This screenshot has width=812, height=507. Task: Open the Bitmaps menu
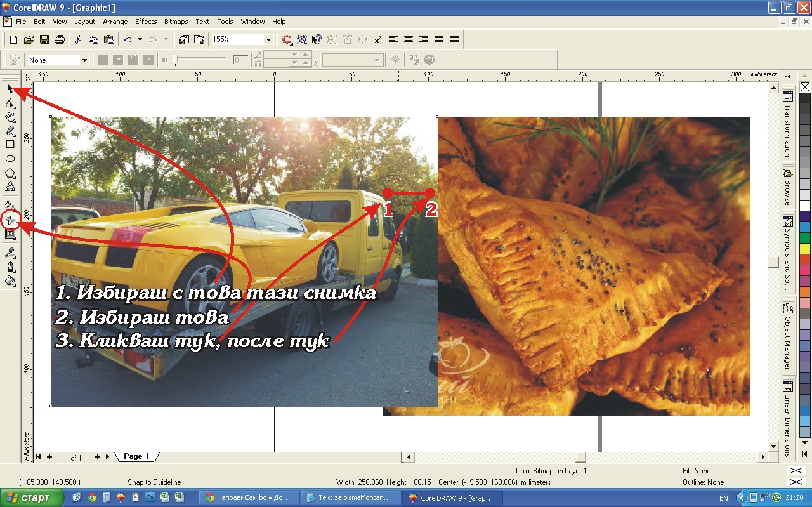coord(176,22)
